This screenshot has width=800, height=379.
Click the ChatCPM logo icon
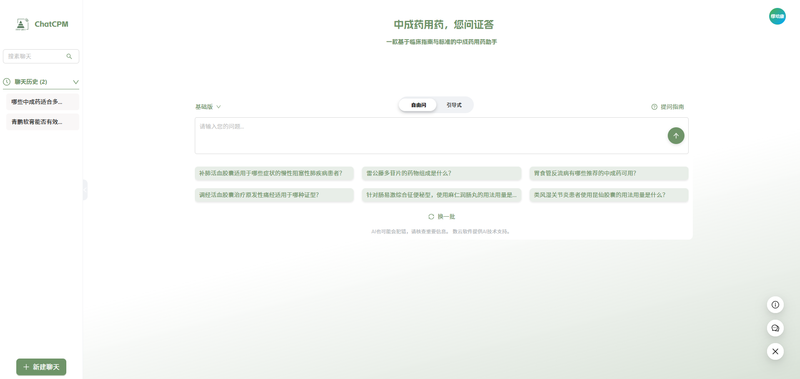tap(22, 24)
